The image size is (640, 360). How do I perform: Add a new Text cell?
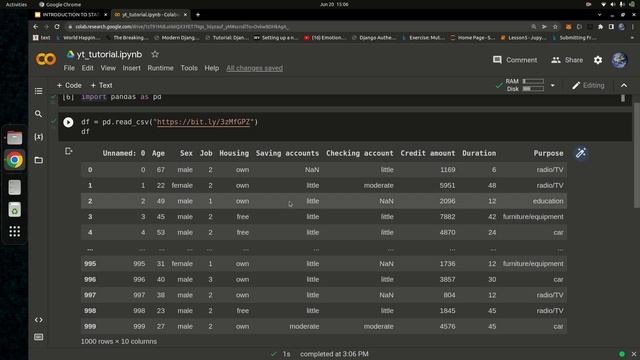(101, 85)
